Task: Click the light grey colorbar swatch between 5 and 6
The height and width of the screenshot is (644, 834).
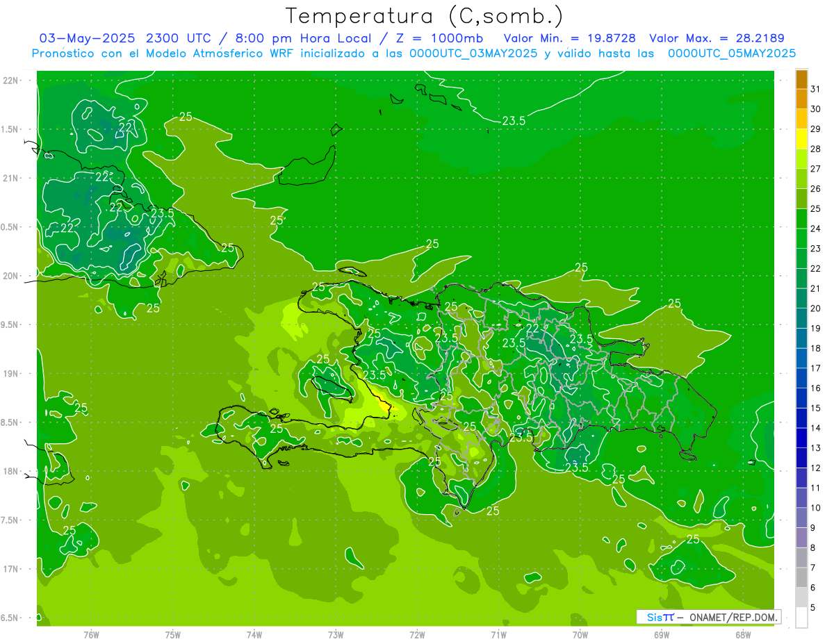Action: [801, 597]
